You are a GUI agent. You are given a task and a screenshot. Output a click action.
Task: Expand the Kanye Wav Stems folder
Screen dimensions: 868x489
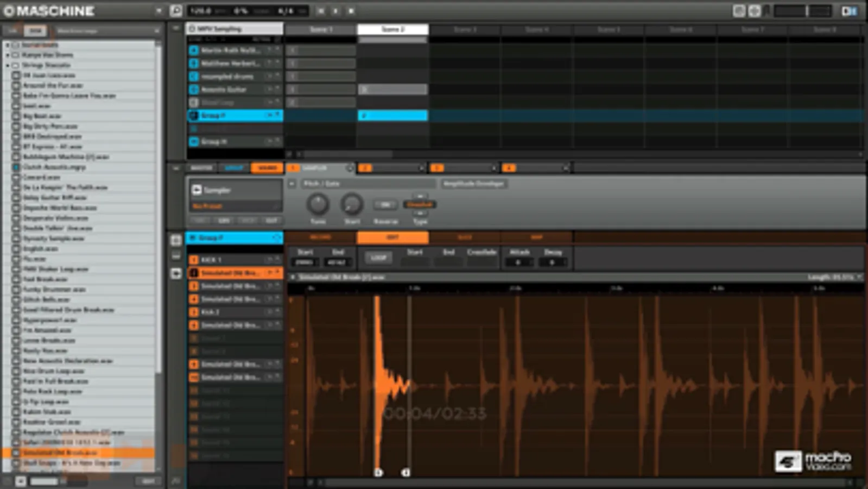(x=8, y=55)
